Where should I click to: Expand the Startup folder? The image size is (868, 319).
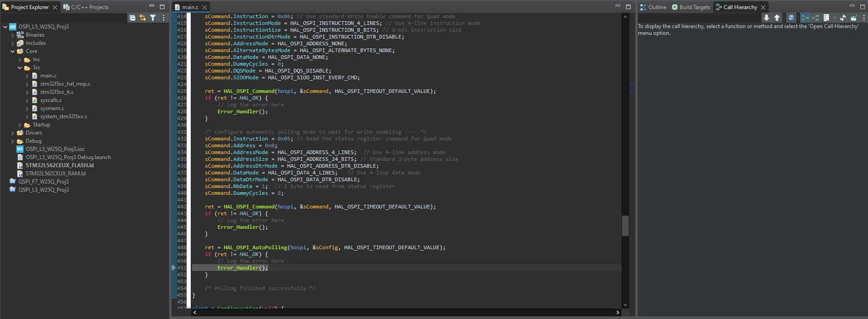pyautogui.click(x=20, y=125)
